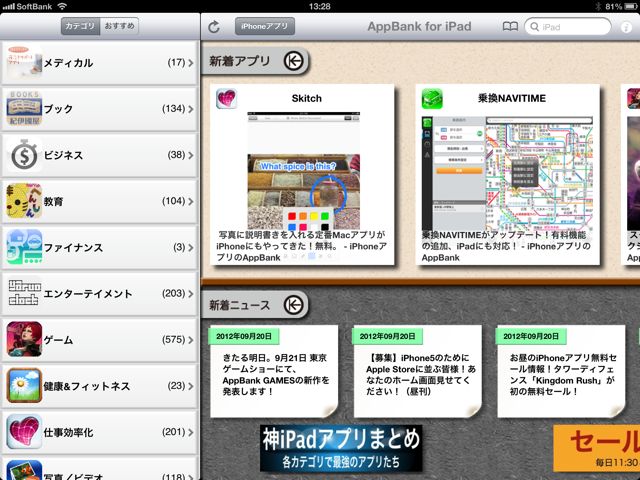This screenshot has height=480, width=640.
Task: Select the (104) count in 教育 row
Action: [x=173, y=201]
